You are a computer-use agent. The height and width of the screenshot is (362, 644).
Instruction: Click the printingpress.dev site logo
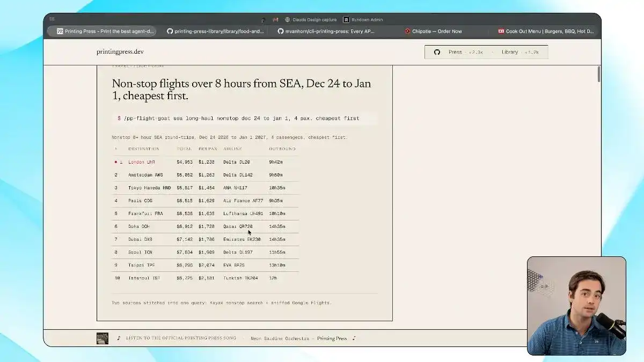point(120,52)
